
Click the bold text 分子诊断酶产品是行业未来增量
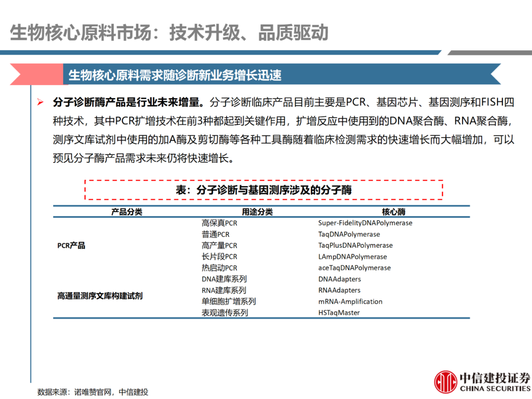tap(128, 102)
